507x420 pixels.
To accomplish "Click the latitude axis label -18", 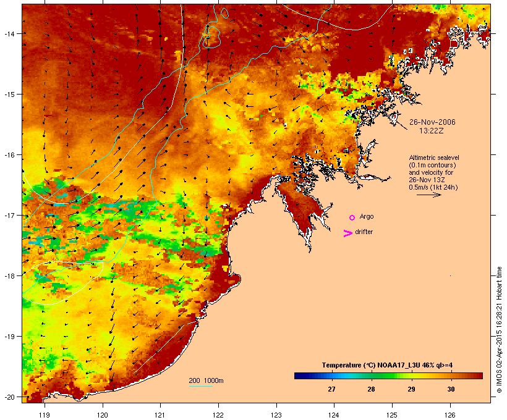I will click(9, 276).
